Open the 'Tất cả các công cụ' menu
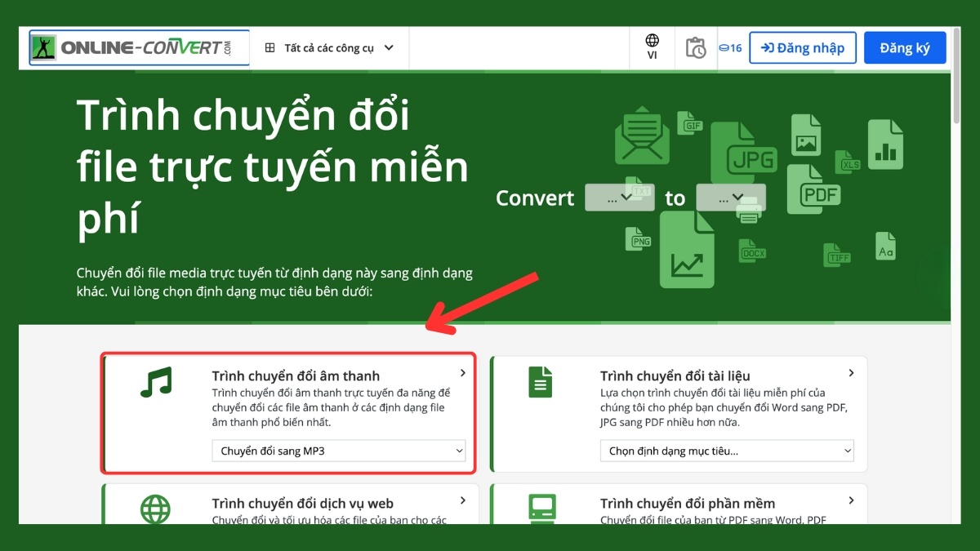The height and width of the screenshot is (551, 980). pos(329,47)
